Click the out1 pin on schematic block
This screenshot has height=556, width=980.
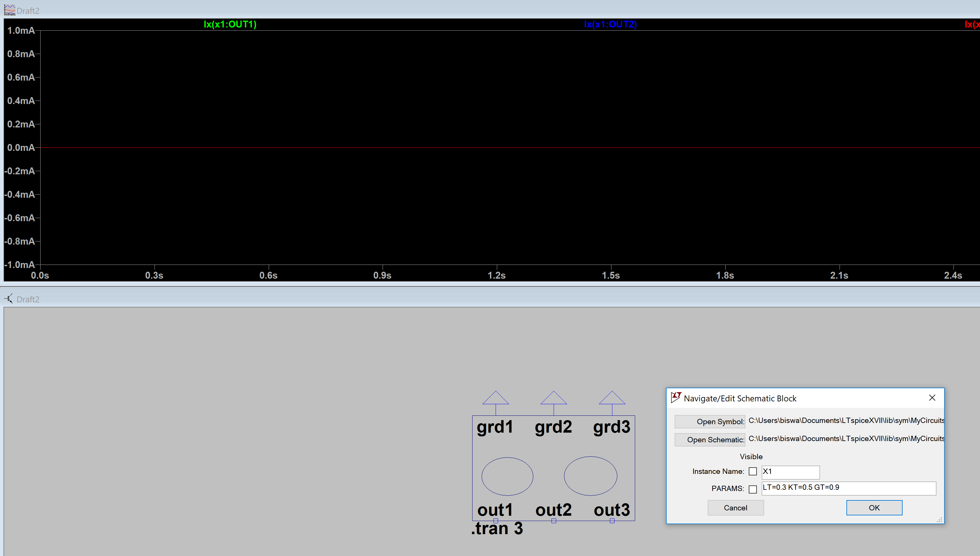point(496,521)
